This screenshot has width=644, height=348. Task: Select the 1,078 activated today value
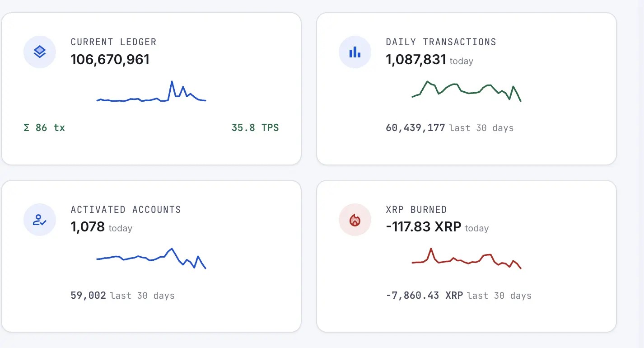pos(102,227)
